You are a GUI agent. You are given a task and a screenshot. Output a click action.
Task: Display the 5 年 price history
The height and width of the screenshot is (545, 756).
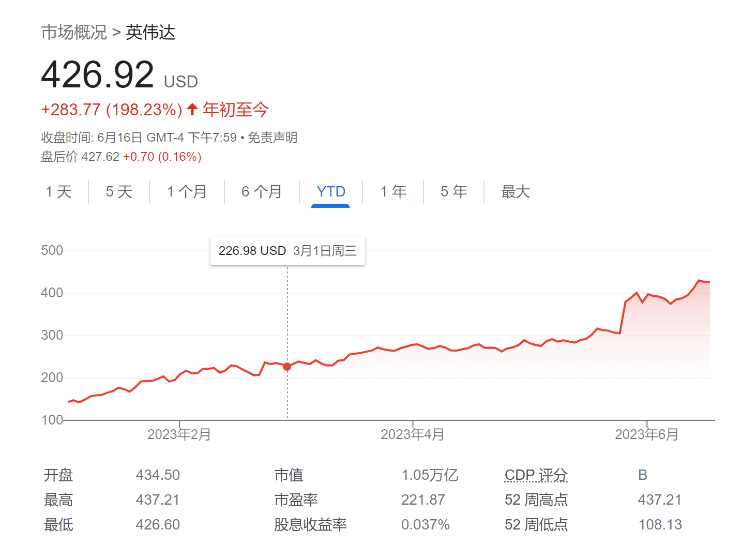(453, 192)
